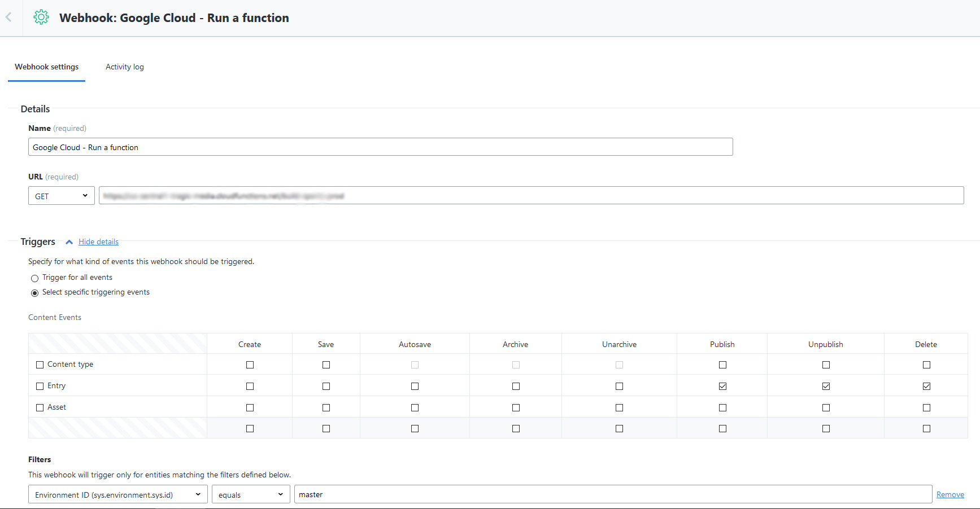Check the Delete box in unlabeled bottom row
The width and height of the screenshot is (980, 509).
[926, 428]
